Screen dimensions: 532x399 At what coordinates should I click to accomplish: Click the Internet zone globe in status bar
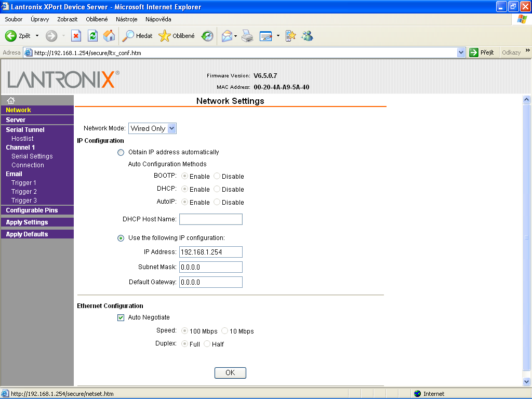click(418, 394)
